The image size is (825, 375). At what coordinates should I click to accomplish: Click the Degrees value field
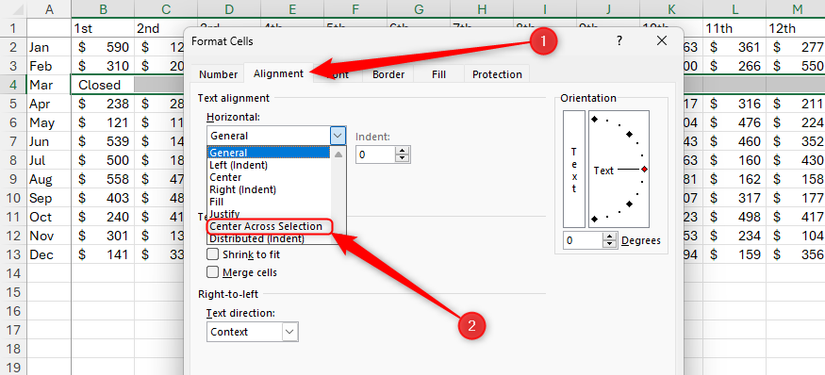[x=583, y=241]
